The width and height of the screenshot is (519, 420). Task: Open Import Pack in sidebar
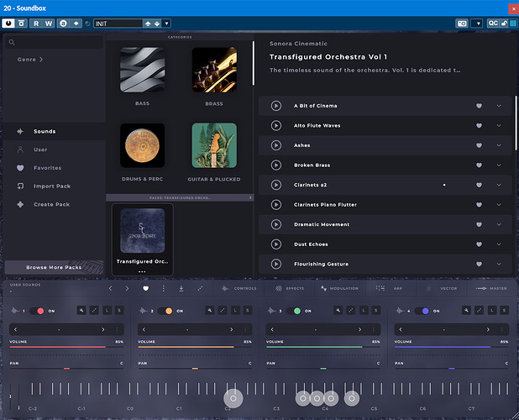[52, 186]
